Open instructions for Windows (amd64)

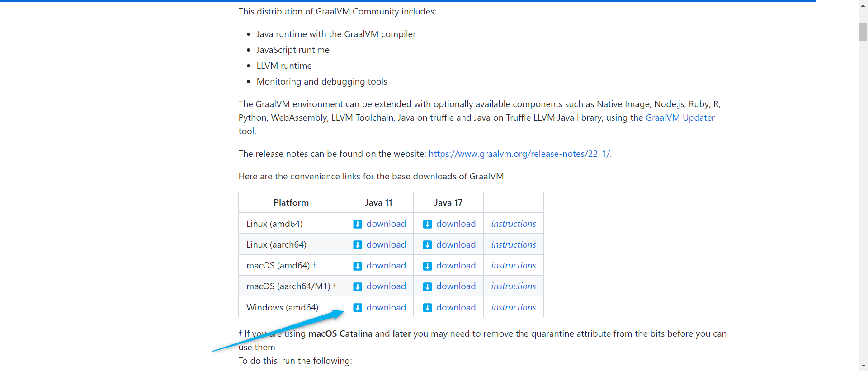[x=514, y=307]
